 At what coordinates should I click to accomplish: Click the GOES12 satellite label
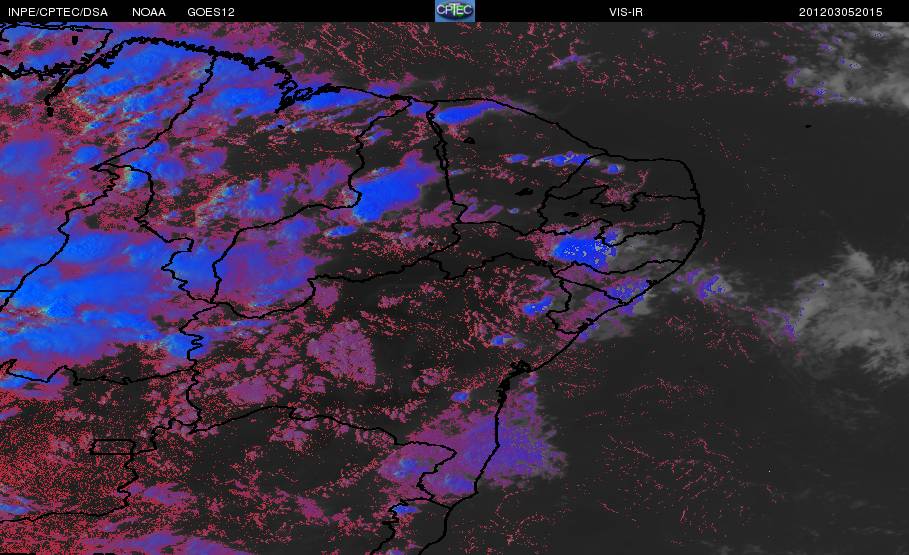tap(211, 12)
